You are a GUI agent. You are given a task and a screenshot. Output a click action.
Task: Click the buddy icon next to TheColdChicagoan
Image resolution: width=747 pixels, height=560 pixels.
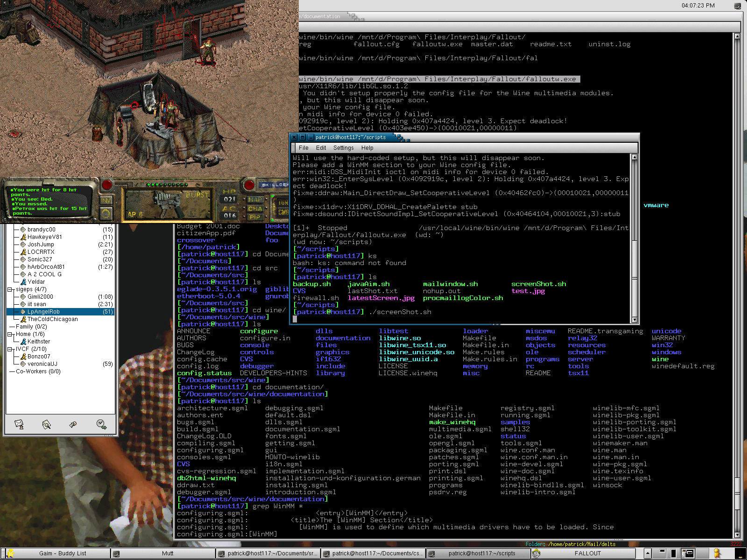coord(23,319)
